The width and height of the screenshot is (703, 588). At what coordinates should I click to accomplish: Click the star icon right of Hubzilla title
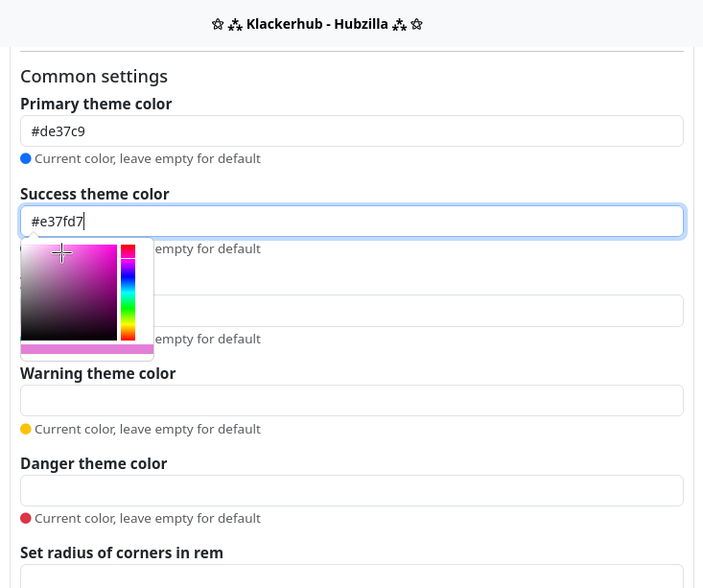pos(416,24)
